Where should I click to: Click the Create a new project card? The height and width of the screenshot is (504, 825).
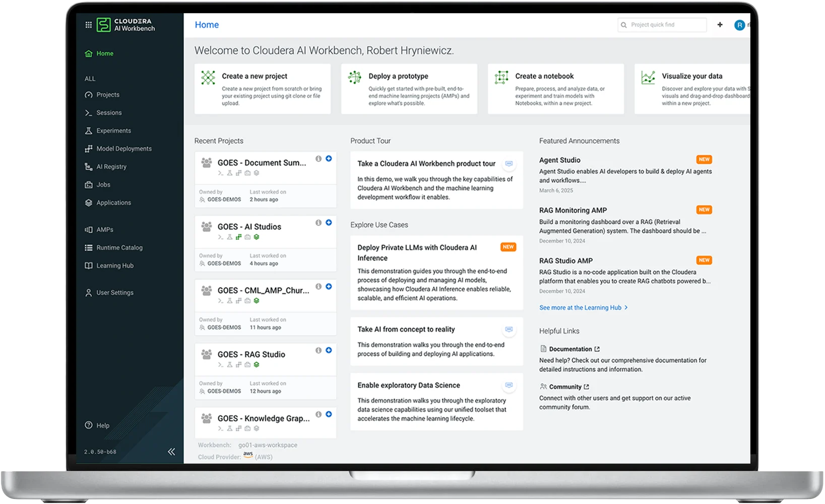point(262,89)
